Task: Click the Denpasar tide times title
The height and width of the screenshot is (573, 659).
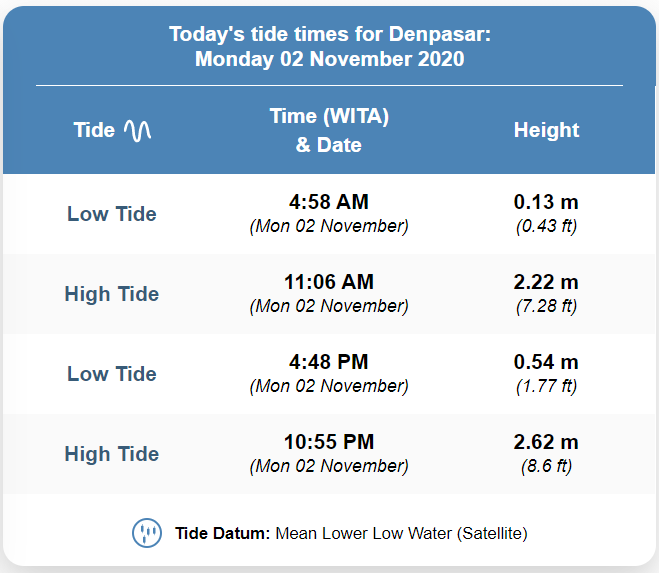Action: 330,46
